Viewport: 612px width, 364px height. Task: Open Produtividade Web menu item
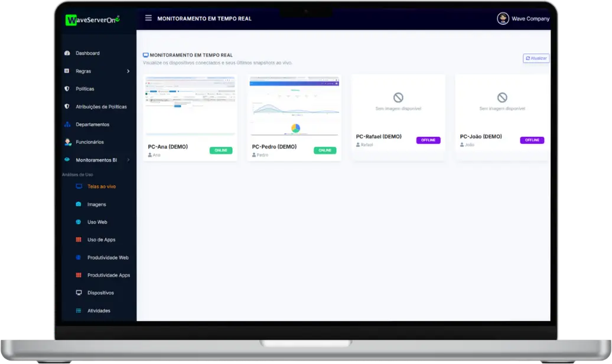click(x=108, y=258)
